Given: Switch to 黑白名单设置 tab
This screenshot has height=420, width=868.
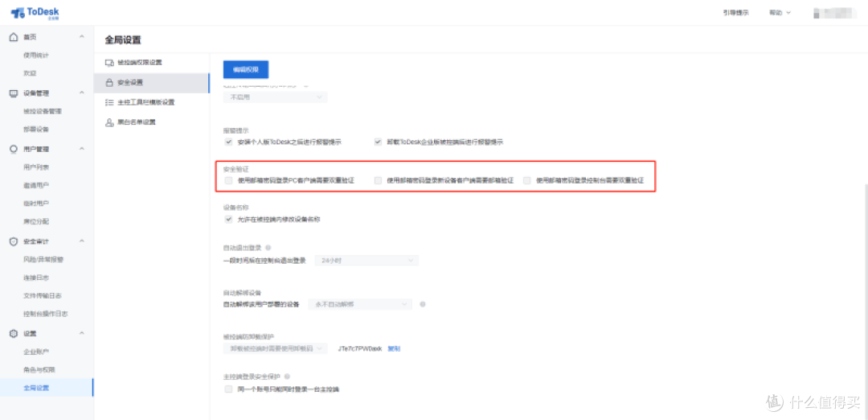Looking at the screenshot, I should tap(152, 122).
